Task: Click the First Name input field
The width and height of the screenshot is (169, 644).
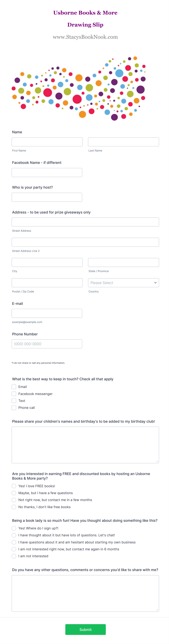Action: (x=47, y=142)
